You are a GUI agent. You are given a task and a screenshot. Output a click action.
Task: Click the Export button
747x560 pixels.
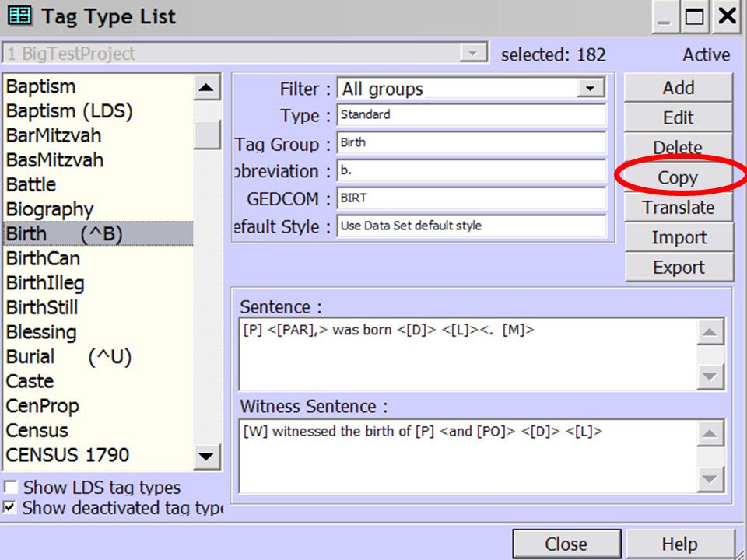[679, 267]
